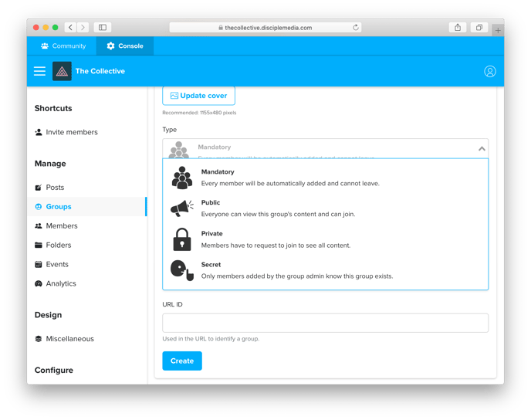This screenshot has width=531, height=420.
Task: Click the Console gear icon
Action: [110, 46]
